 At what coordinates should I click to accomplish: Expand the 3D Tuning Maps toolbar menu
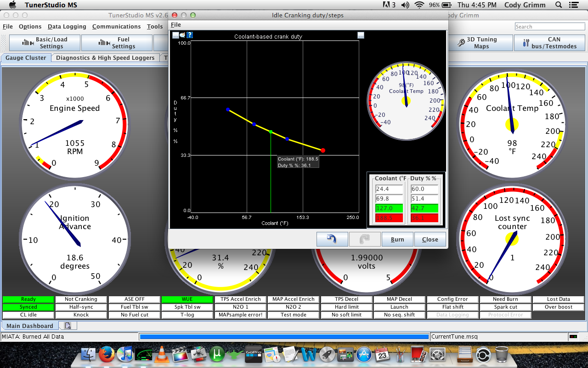tap(481, 43)
